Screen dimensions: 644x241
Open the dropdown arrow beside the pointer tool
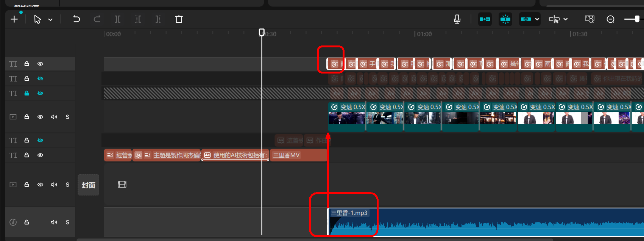(x=50, y=19)
